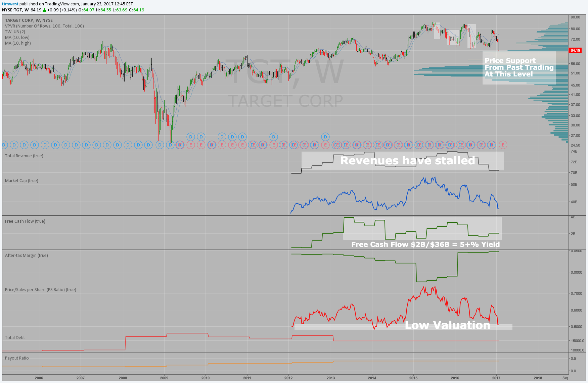Screen dimensions: 588x383
Task: Click the 2015 year label on time axis
Action: tap(413, 378)
